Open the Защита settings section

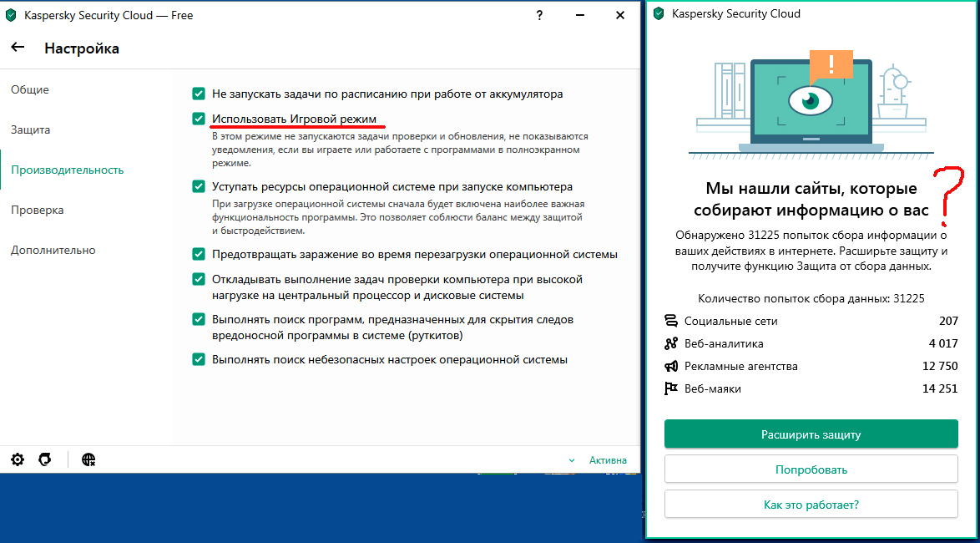click(31, 129)
